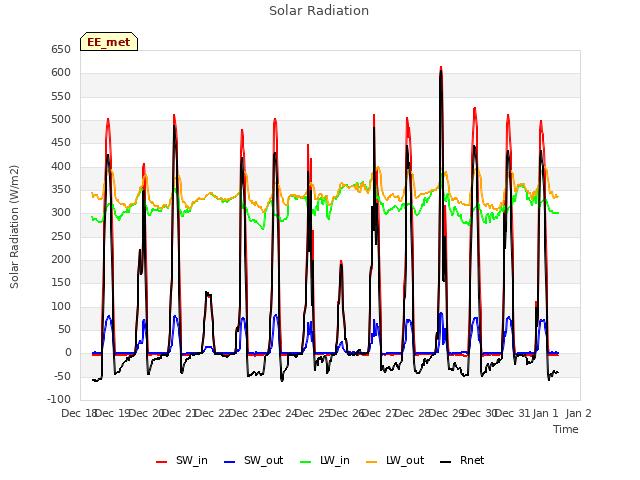Toggle the SW_in legend entry
This screenshot has width=640, height=480.
click(182, 460)
